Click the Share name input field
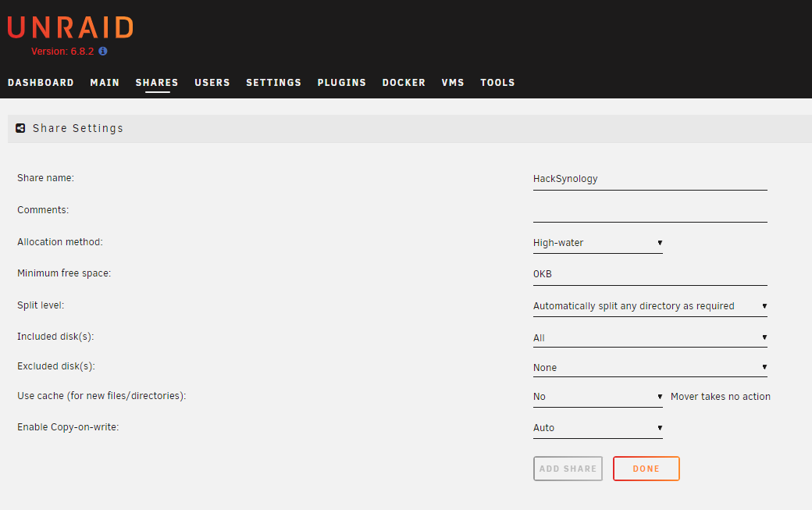This screenshot has width=812, height=510. (x=650, y=179)
